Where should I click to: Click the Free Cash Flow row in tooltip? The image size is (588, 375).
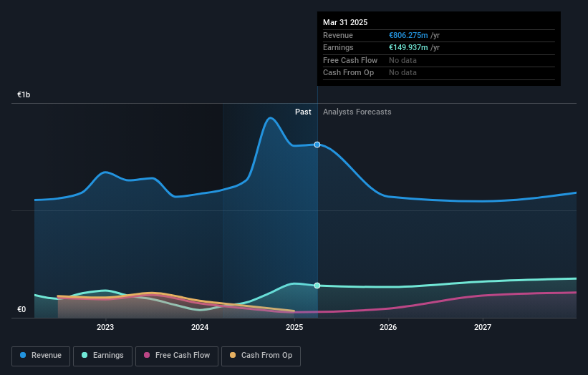(439, 60)
